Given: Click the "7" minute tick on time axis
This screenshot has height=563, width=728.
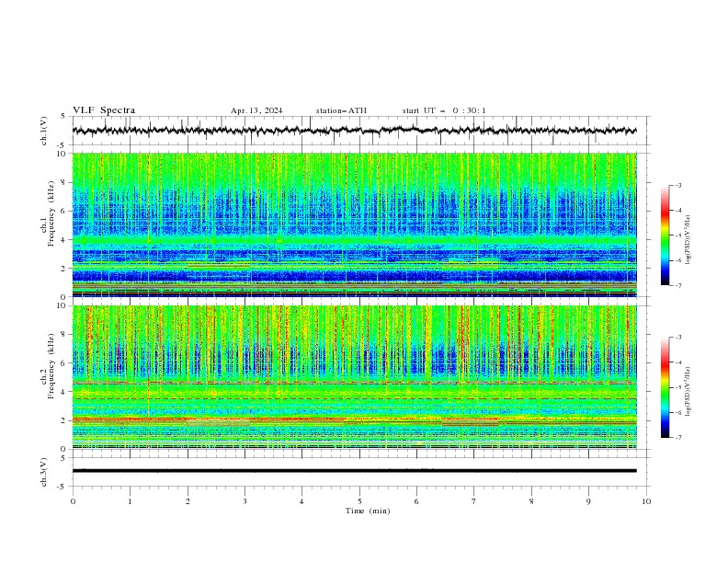Looking at the screenshot, I should point(474,501).
